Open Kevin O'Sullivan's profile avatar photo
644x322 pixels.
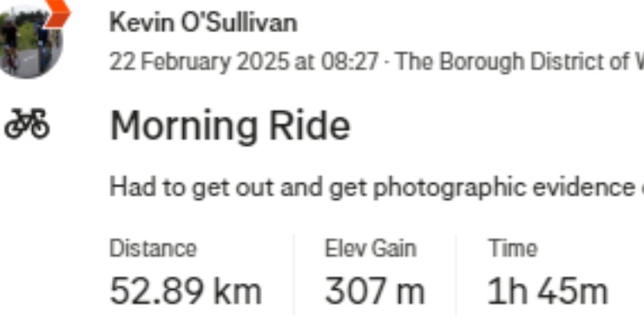(x=29, y=42)
